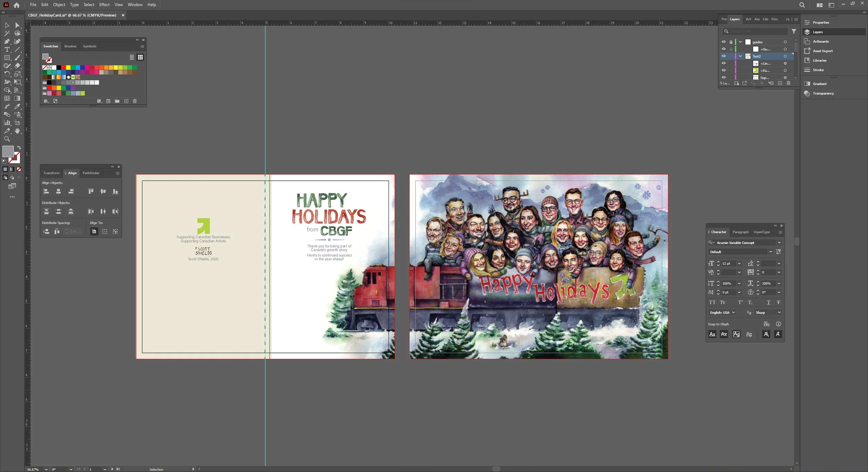Switch to the Brushes tab

point(70,46)
